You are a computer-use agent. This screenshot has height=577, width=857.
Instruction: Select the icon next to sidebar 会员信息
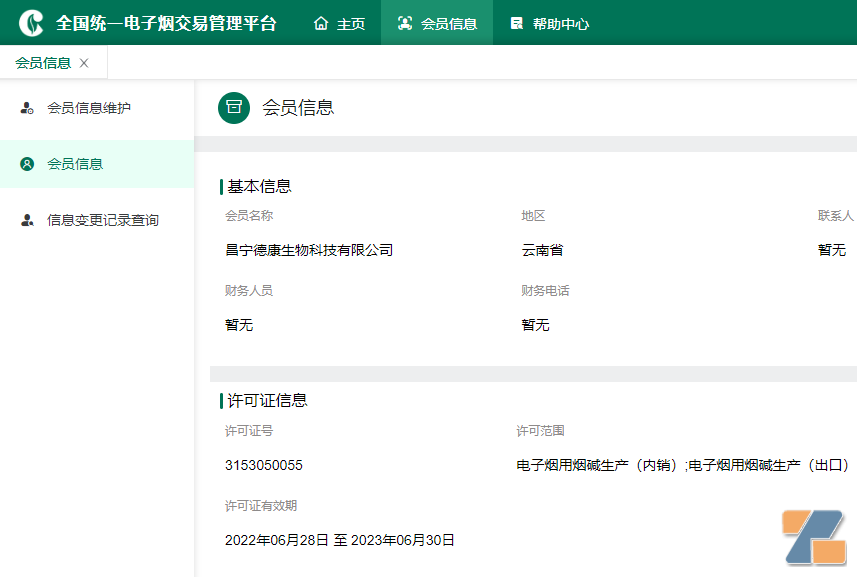(26, 165)
